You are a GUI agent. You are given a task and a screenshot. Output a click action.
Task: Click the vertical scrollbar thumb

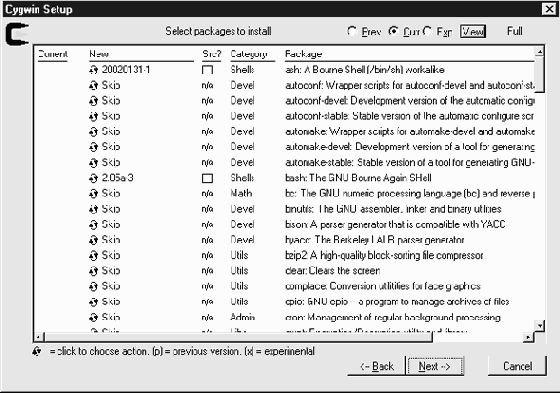(x=540, y=74)
